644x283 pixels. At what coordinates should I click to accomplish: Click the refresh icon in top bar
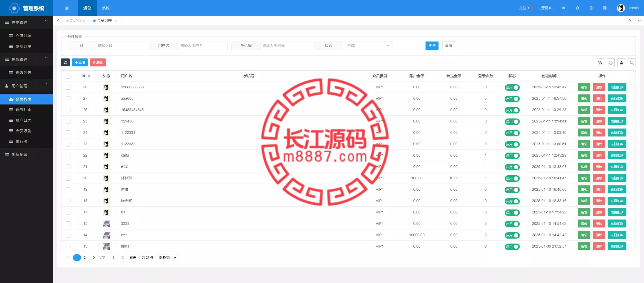pos(578,8)
